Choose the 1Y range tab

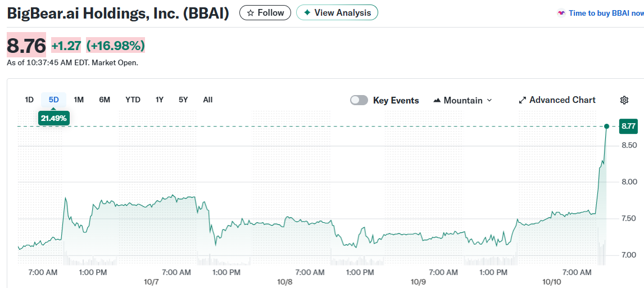click(160, 100)
